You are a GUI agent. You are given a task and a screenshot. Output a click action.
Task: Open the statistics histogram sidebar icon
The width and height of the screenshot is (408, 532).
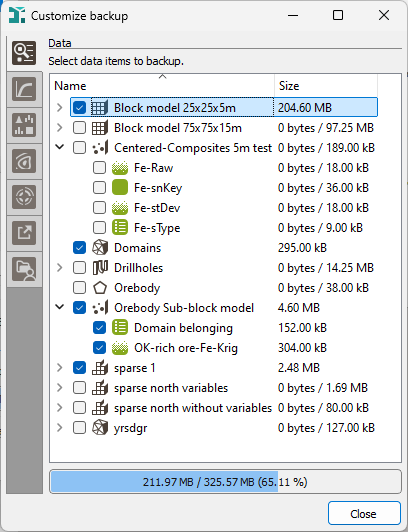point(24,125)
